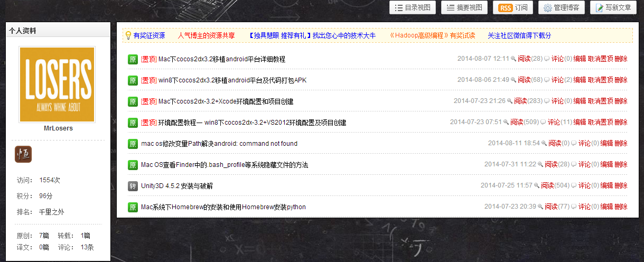Click green 原 icon on .bash_profile row
This screenshot has width=644, height=262.
pos(133,165)
